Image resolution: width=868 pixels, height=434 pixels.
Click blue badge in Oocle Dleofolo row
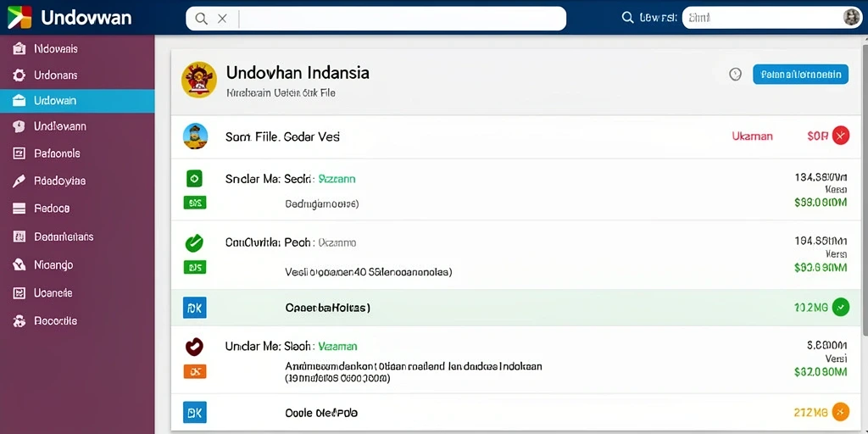(x=195, y=413)
